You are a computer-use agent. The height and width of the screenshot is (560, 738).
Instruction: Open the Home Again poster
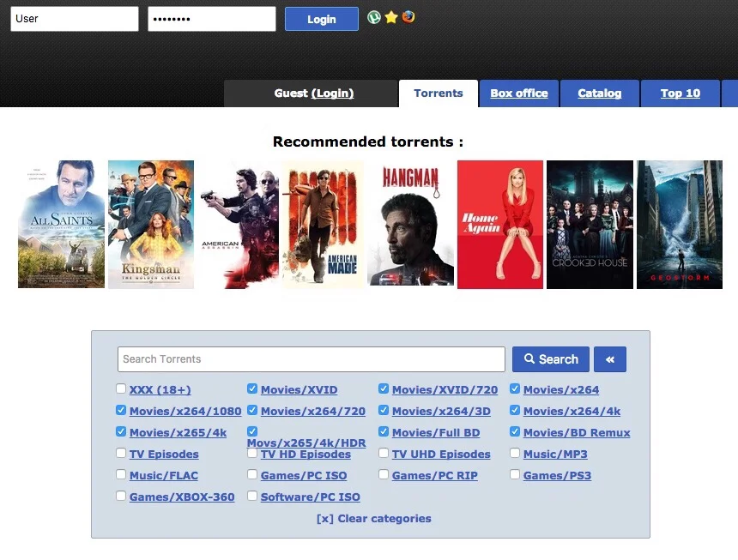point(500,225)
